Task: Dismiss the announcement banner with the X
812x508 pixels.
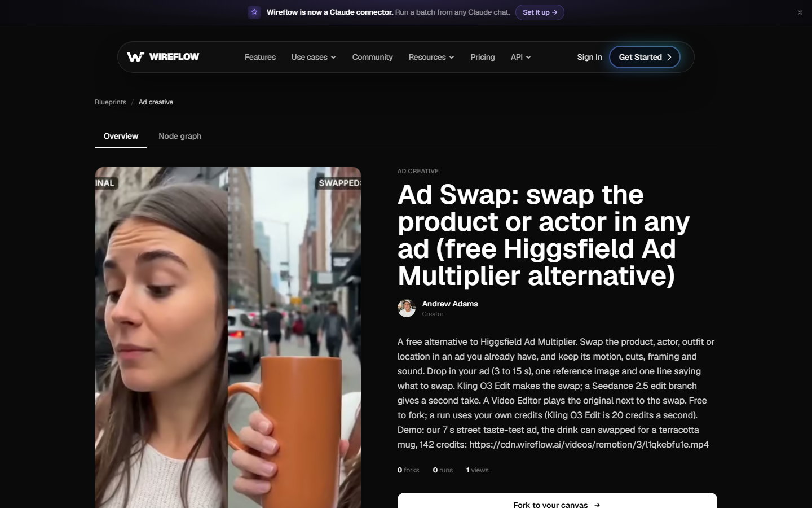Action: pos(800,12)
